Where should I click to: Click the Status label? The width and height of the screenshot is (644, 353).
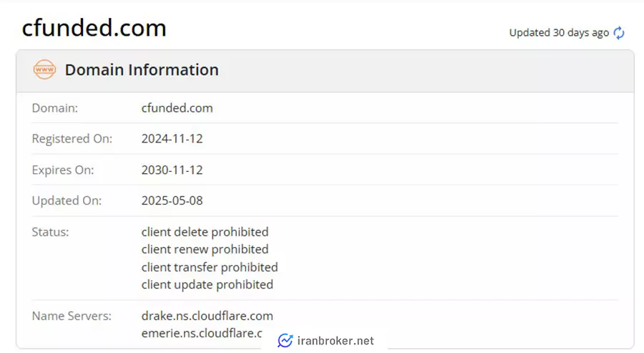51,232
